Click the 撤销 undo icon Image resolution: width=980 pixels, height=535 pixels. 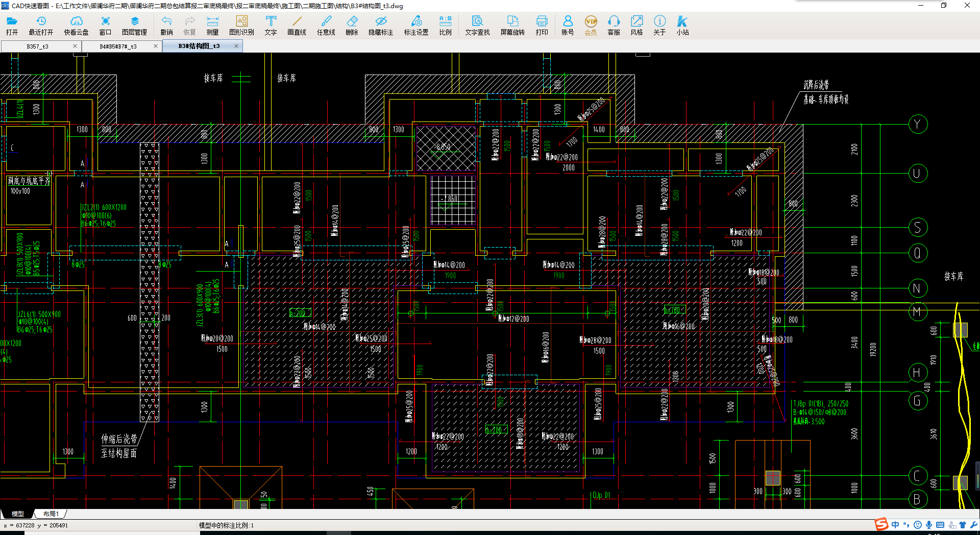166,25
